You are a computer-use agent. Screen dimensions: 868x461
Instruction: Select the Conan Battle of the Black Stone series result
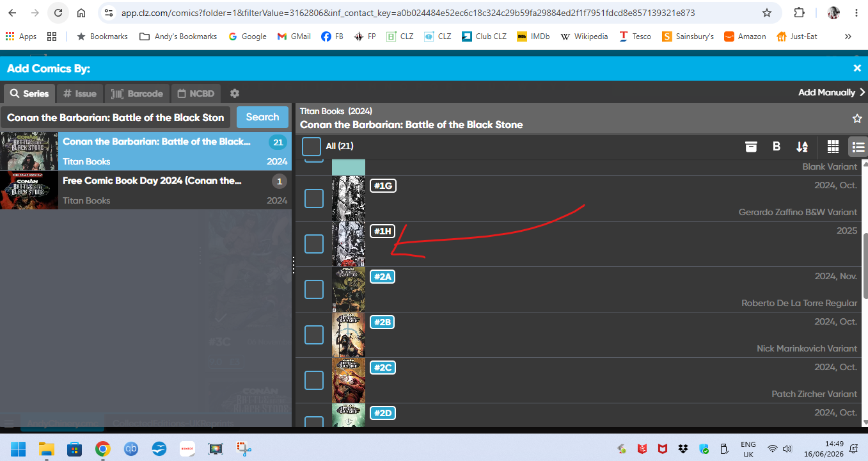click(x=146, y=151)
